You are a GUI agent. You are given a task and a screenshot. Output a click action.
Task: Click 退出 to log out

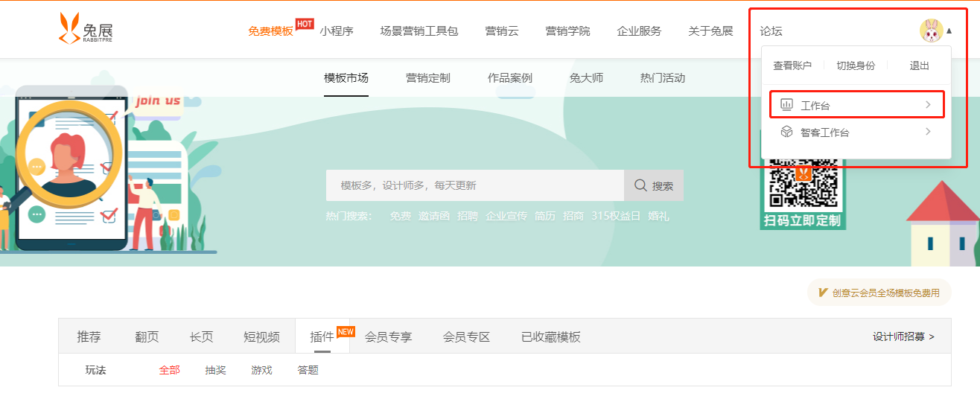click(x=920, y=66)
